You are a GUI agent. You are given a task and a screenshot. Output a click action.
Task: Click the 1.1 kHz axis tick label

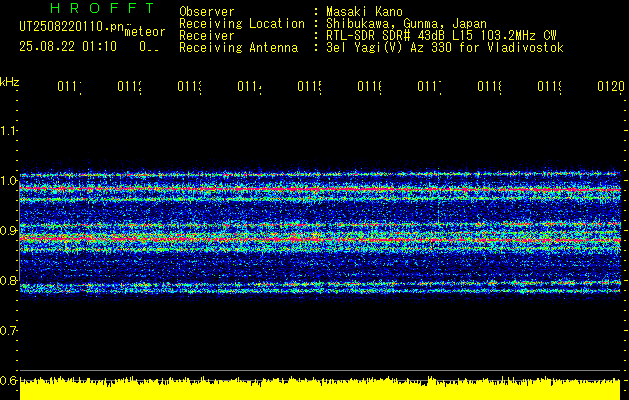point(8,130)
